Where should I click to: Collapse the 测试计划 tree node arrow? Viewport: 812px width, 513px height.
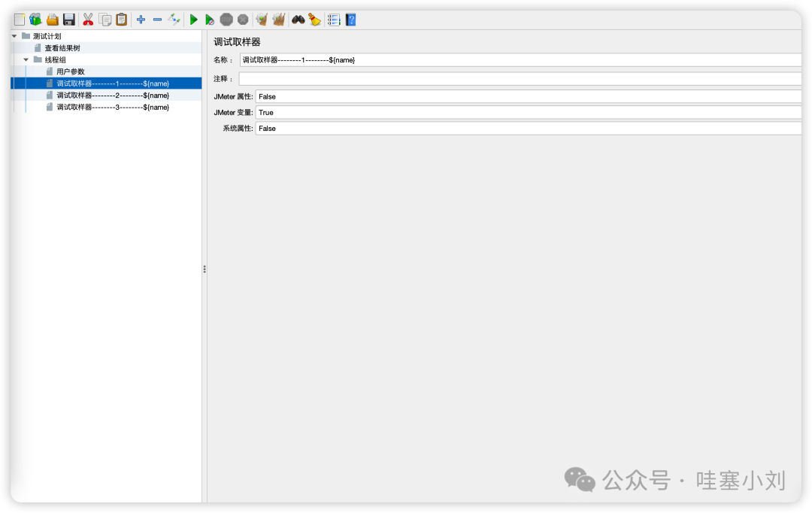(x=14, y=36)
